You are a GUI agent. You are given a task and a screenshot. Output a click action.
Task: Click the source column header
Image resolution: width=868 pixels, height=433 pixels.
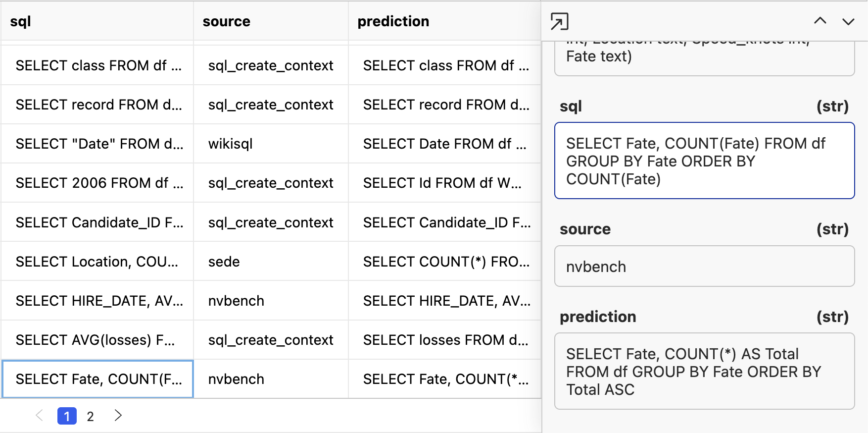pyautogui.click(x=226, y=21)
